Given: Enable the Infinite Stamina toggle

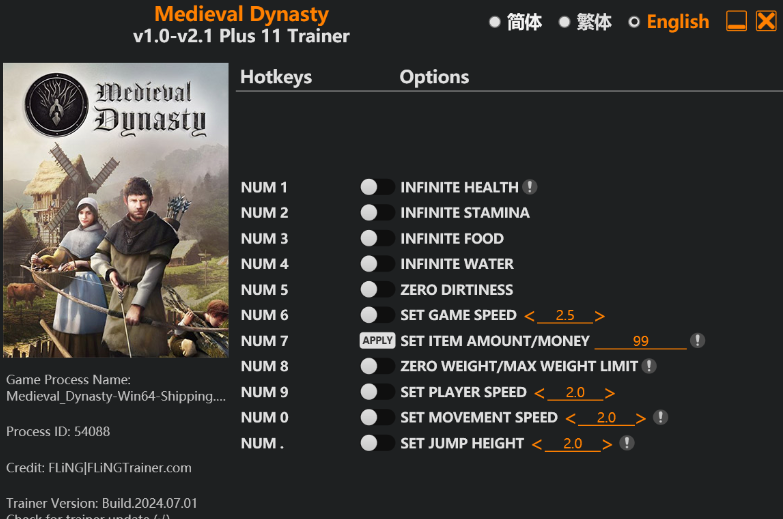Looking at the screenshot, I should [x=377, y=213].
